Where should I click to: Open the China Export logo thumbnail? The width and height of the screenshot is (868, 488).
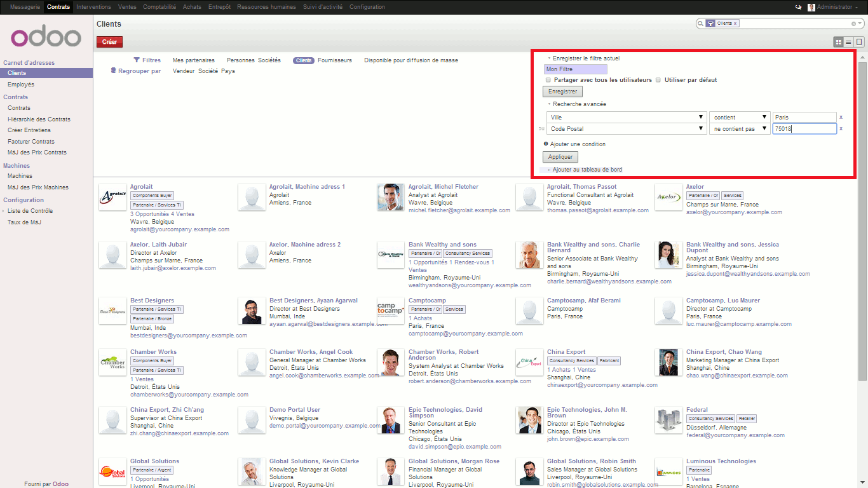point(529,362)
